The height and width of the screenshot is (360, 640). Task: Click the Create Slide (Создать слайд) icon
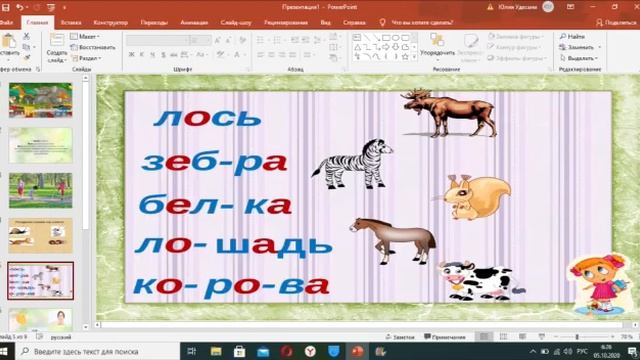[56, 41]
